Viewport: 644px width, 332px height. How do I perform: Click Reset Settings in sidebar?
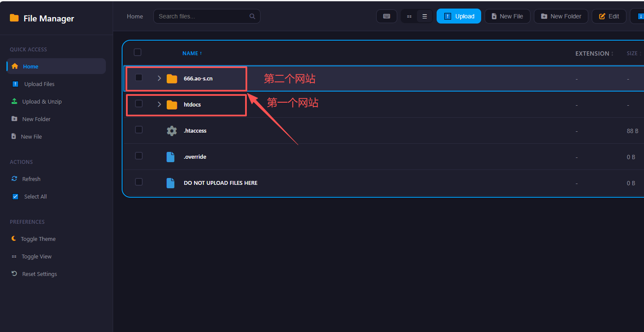click(56, 274)
